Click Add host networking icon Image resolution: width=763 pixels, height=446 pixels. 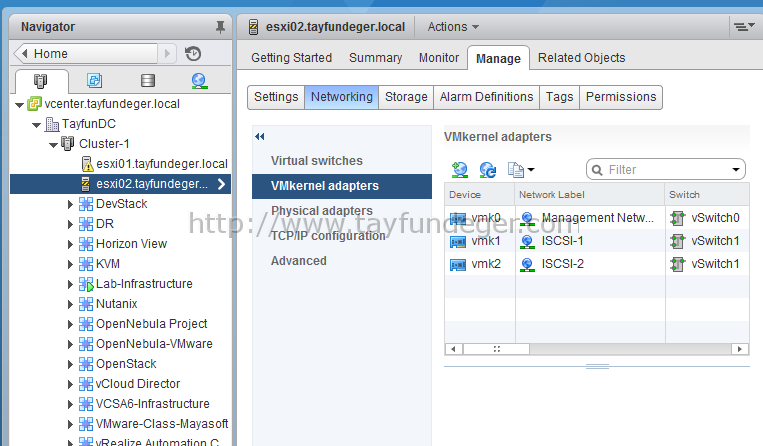pos(459,170)
